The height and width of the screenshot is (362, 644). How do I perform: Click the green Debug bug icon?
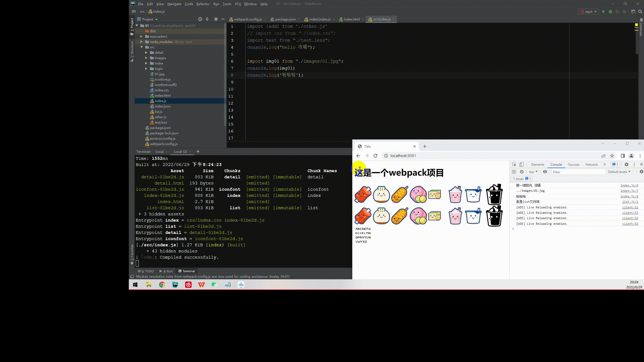(x=610, y=12)
